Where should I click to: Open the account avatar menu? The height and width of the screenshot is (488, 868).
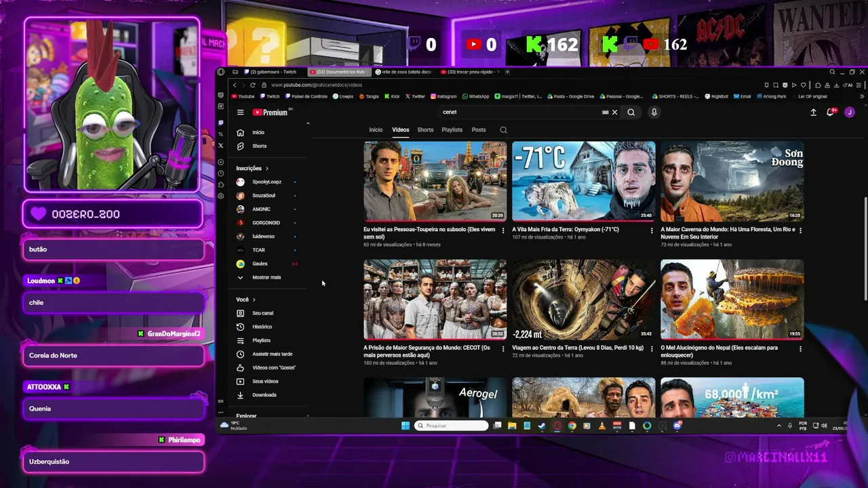(x=850, y=113)
